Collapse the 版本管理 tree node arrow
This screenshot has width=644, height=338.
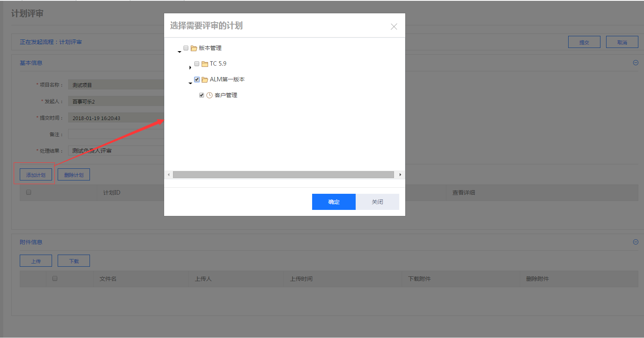(179, 52)
